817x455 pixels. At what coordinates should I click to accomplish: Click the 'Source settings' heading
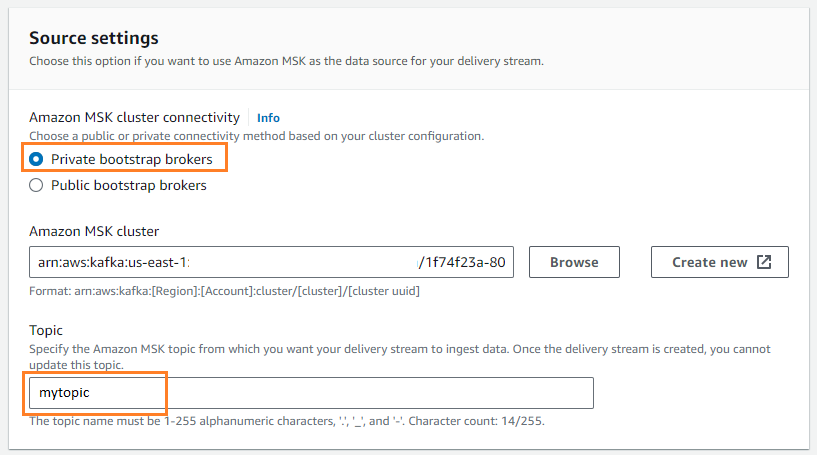pos(94,38)
